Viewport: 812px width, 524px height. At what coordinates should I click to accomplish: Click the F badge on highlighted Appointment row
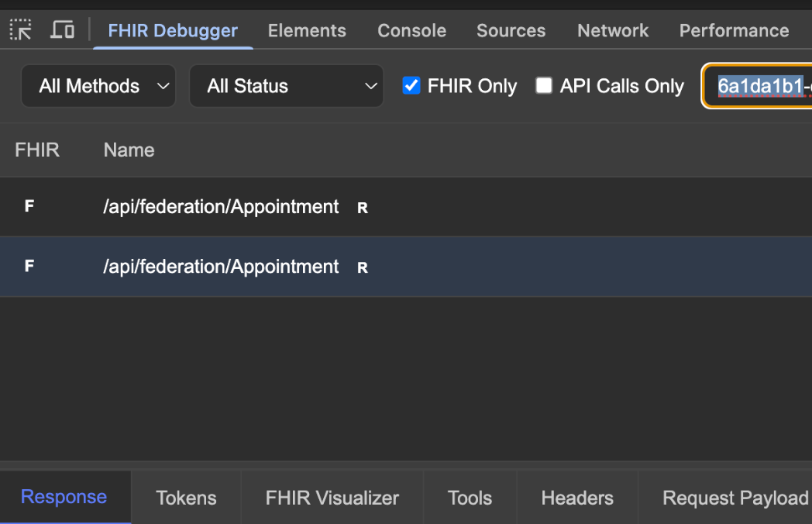29,266
